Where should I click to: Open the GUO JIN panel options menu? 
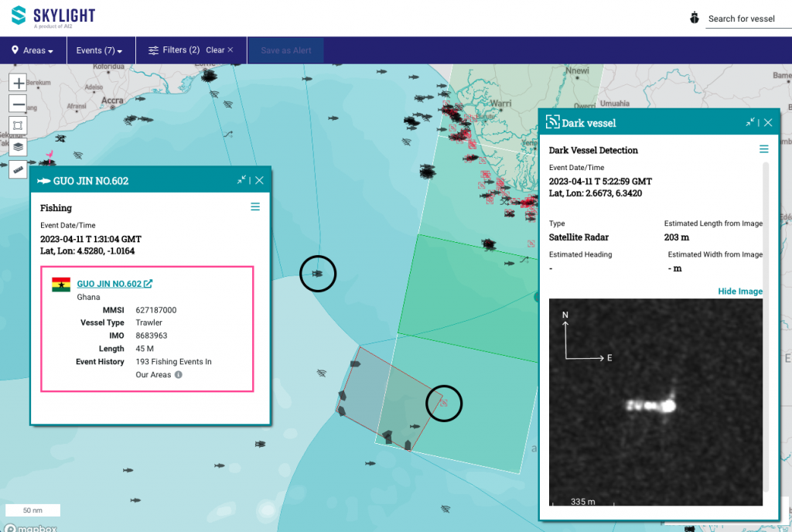coord(255,206)
